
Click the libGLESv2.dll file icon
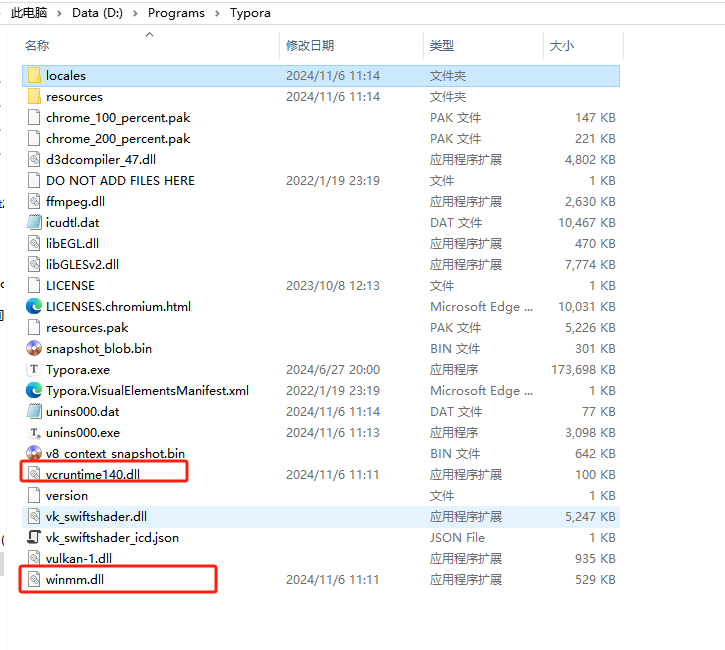point(34,264)
